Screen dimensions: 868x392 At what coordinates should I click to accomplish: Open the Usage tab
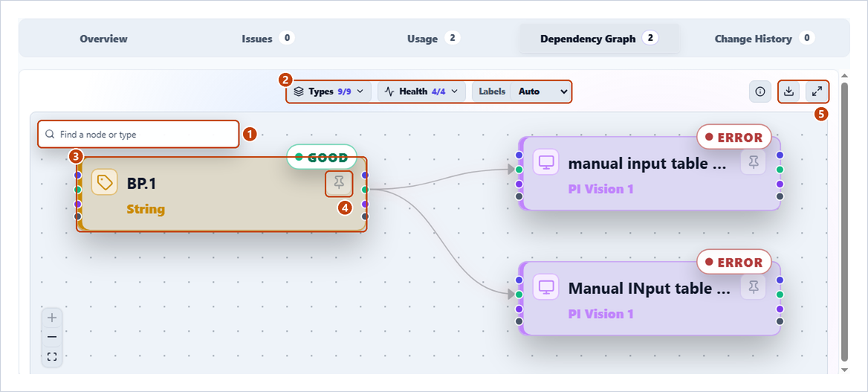coord(433,39)
